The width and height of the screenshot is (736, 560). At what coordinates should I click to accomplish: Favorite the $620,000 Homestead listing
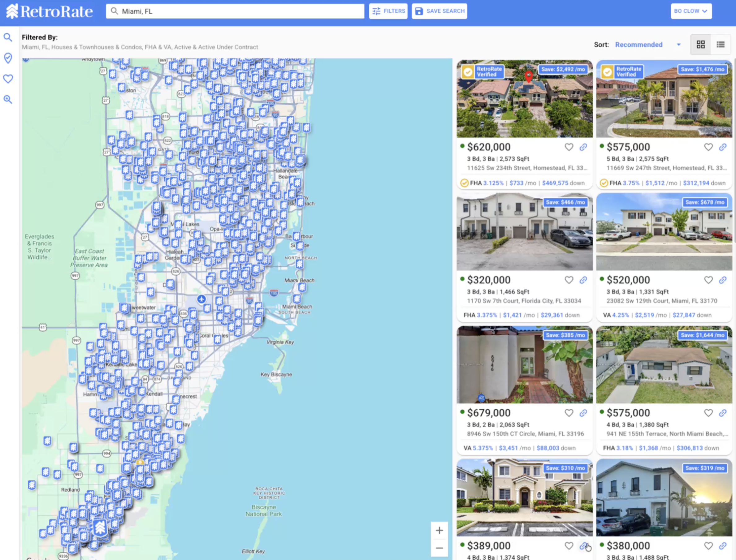tap(569, 147)
